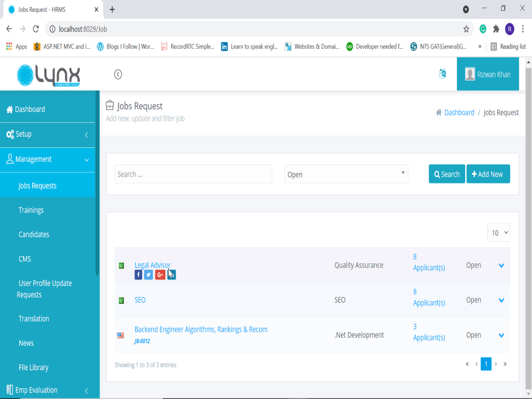Expand the Backend Engineer row actions chevron
Image resolution: width=532 pixels, height=399 pixels.
pyautogui.click(x=501, y=336)
